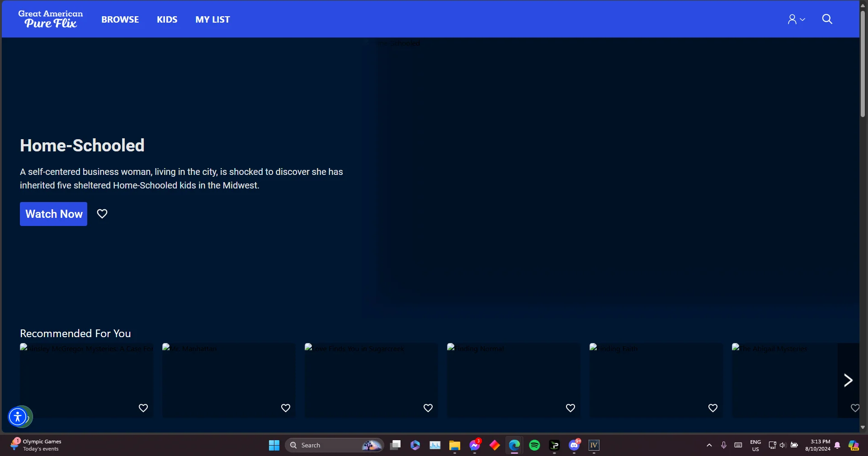Open Discord from the taskbar
The image size is (868, 456).
click(x=574, y=445)
